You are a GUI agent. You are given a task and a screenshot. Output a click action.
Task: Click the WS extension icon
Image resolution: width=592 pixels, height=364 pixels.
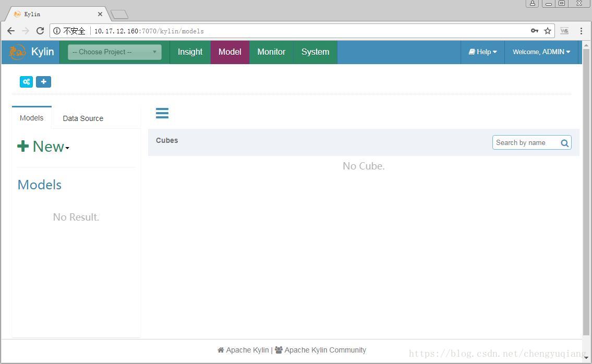pos(564,31)
